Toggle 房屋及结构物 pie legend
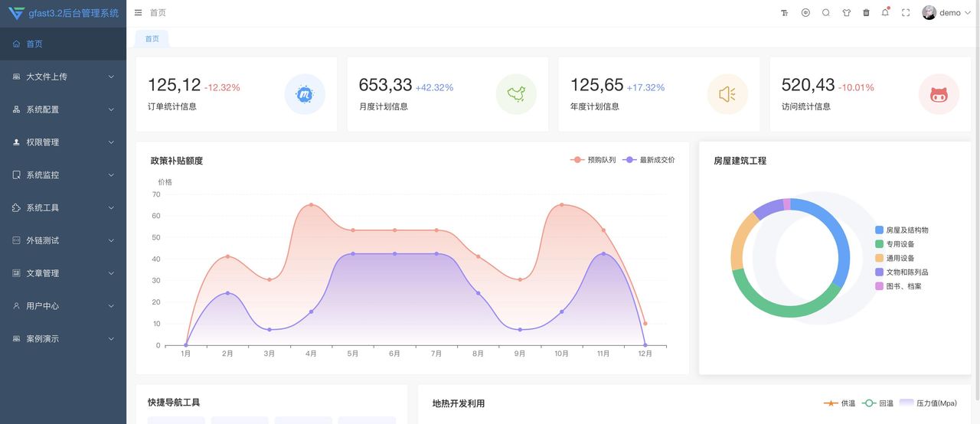 (x=902, y=230)
